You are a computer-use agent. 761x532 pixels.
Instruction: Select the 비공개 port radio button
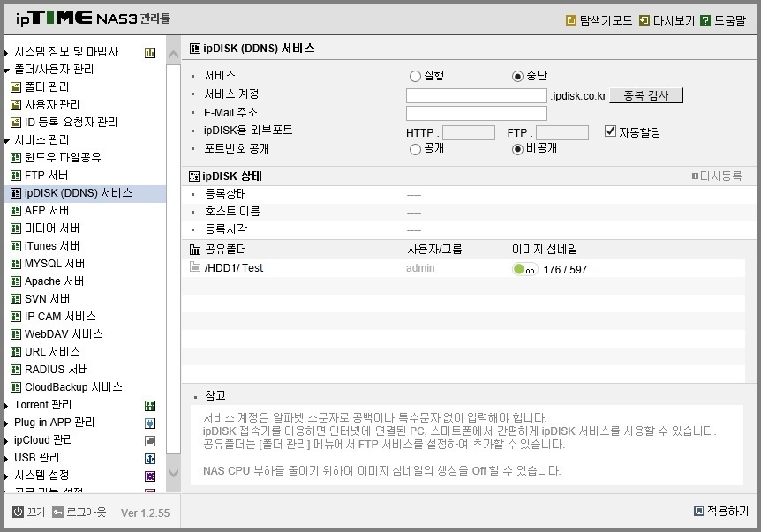click(517, 149)
